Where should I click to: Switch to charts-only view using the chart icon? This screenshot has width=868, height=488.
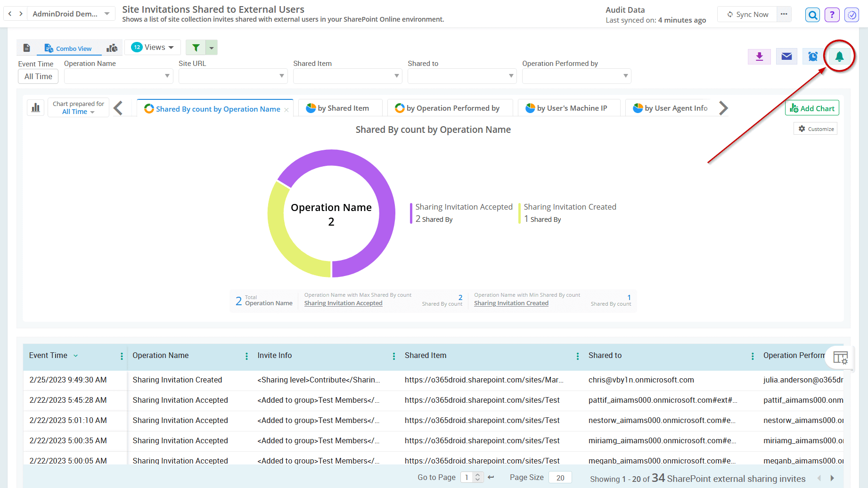pyautogui.click(x=112, y=47)
